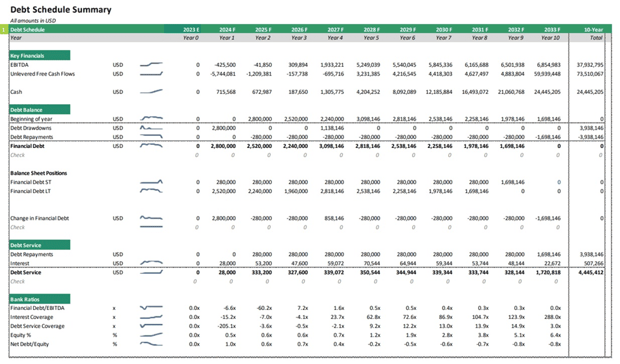The width and height of the screenshot is (620, 364).
Task: Select the Bank Ratios section header
Action: click(x=39, y=299)
